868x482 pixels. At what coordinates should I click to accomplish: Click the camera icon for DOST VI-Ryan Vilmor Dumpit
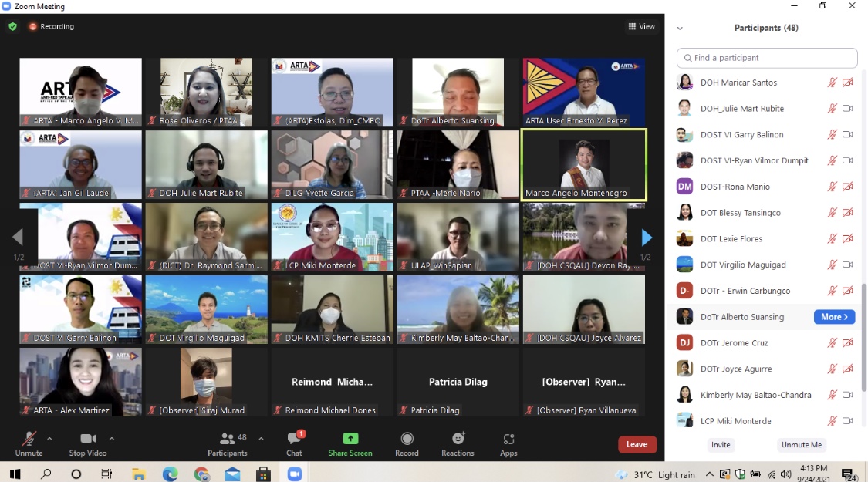point(847,160)
